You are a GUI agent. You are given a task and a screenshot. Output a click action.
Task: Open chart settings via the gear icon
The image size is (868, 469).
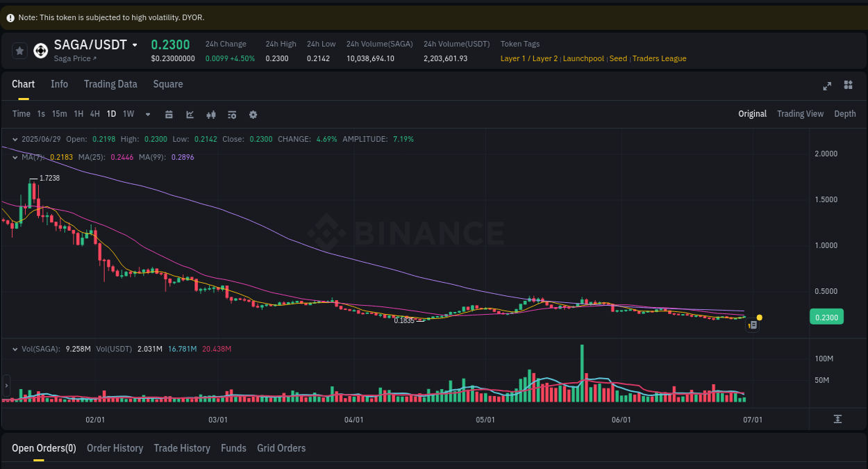(x=253, y=114)
